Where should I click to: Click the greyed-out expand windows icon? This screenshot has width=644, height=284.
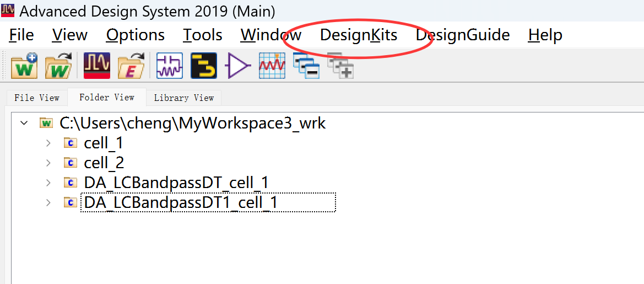pos(340,66)
